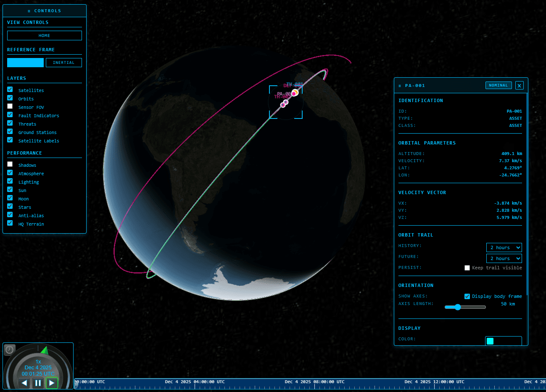Open the satellite color swatch under Display
Viewport: 546px width, 392px height.
(x=490, y=341)
